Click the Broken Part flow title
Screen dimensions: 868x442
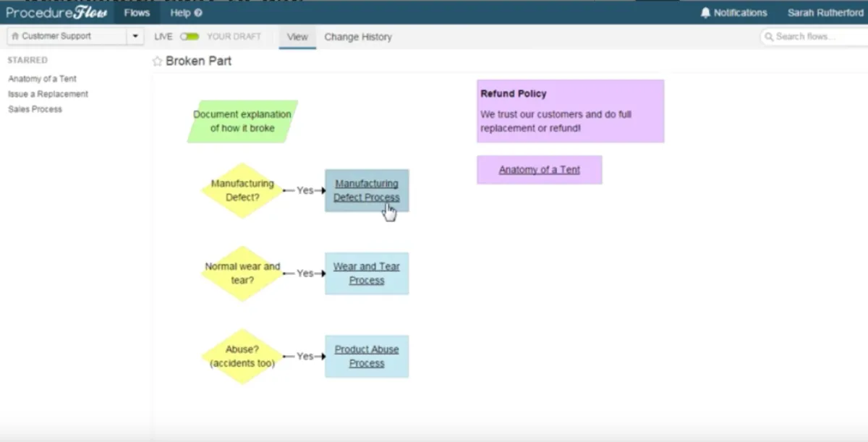tap(199, 61)
